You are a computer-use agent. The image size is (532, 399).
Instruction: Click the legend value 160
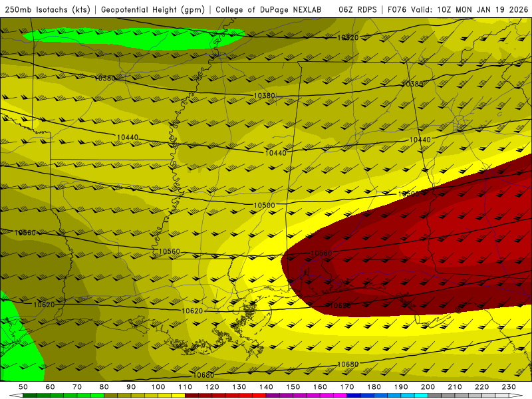pyautogui.click(x=320, y=387)
